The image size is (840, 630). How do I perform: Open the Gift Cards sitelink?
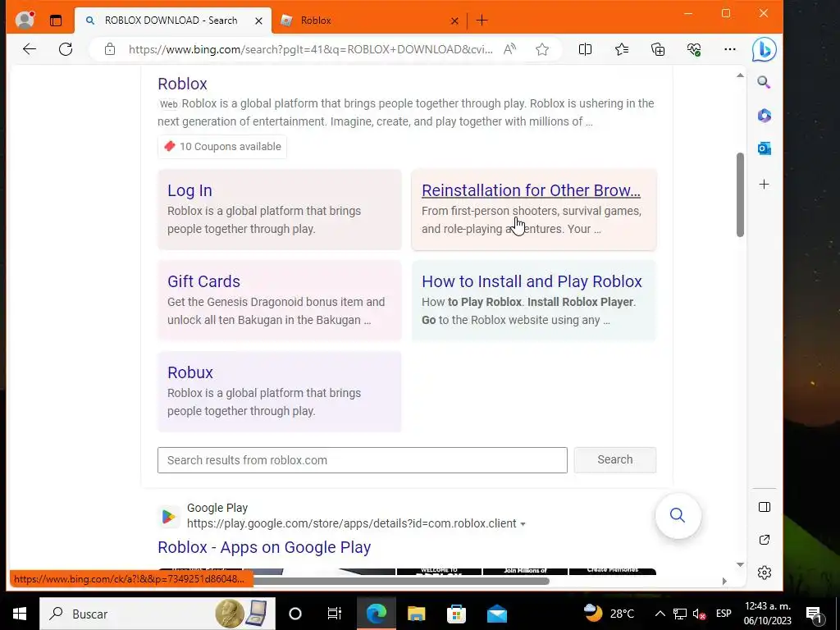tap(203, 281)
